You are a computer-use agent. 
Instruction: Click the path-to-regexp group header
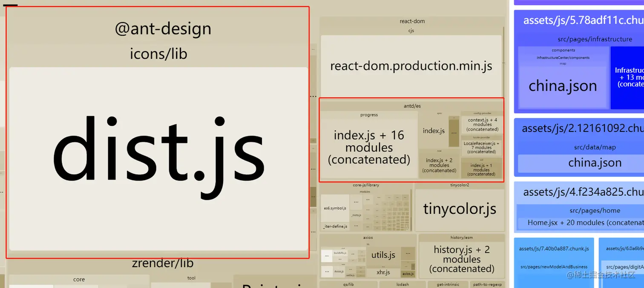pos(487,284)
